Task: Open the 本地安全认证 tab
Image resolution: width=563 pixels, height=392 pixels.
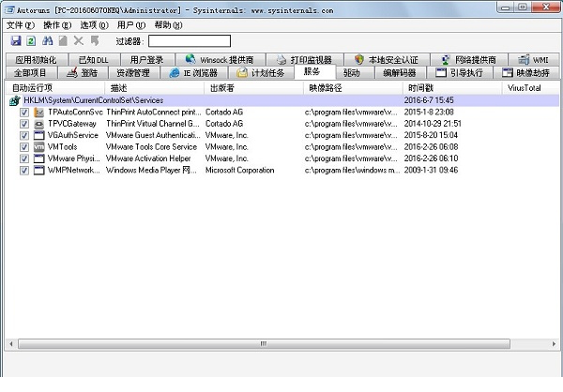Action: click(x=387, y=60)
